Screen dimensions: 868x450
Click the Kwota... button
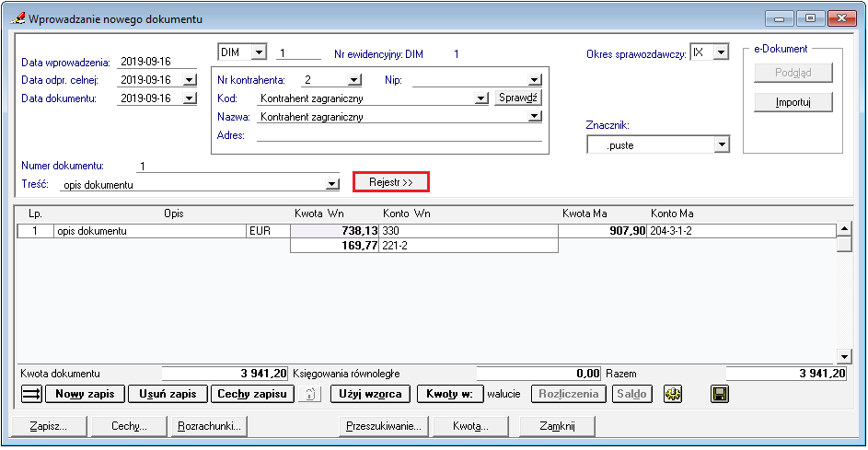pyautogui.click(x=470, y=426)
